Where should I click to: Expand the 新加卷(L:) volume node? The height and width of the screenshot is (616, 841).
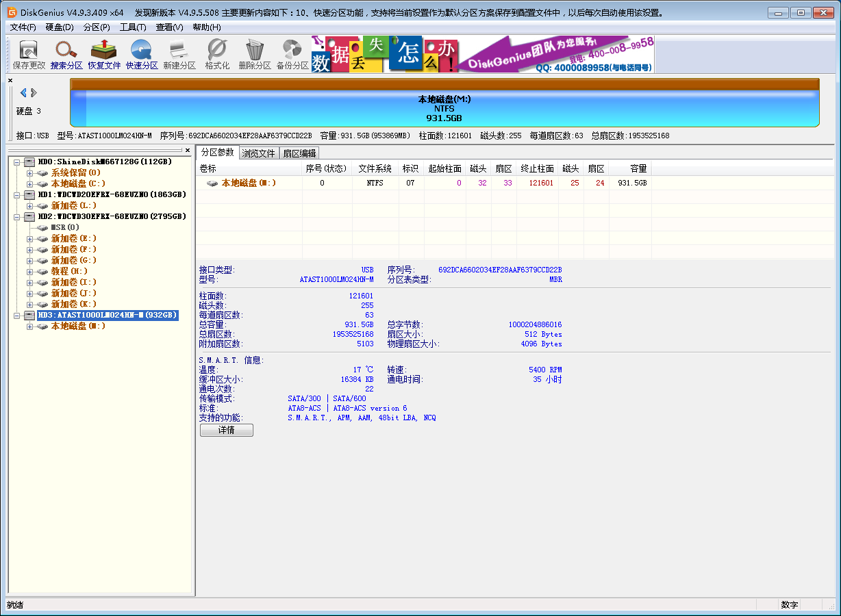click(29, 205)
